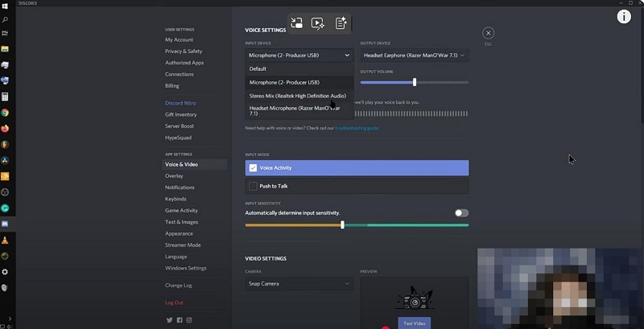Choose Stereo Mix (Realtek High Definition Audio)
This screenshot has width=644, height=329.
pos(298,96)
